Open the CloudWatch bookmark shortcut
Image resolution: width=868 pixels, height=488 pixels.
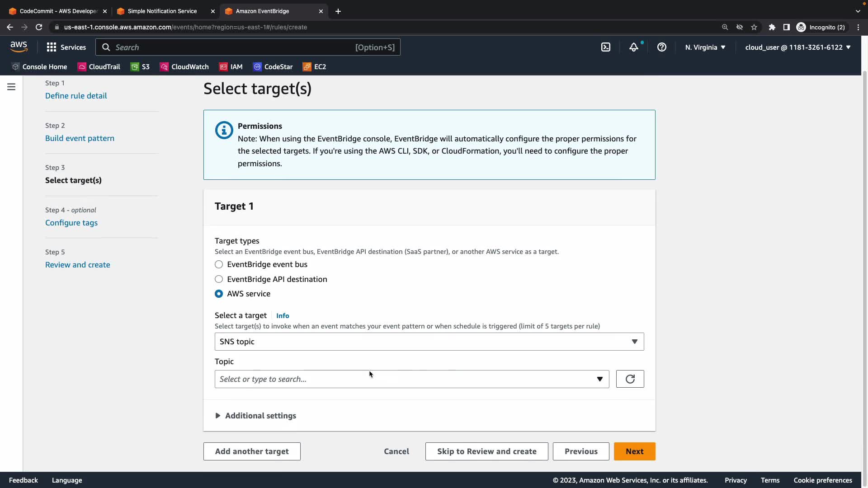(184, 67)
